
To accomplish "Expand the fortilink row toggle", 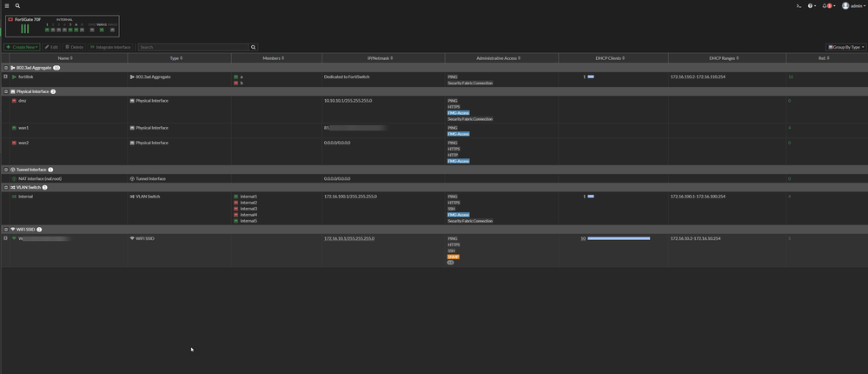I will [5, 77].
